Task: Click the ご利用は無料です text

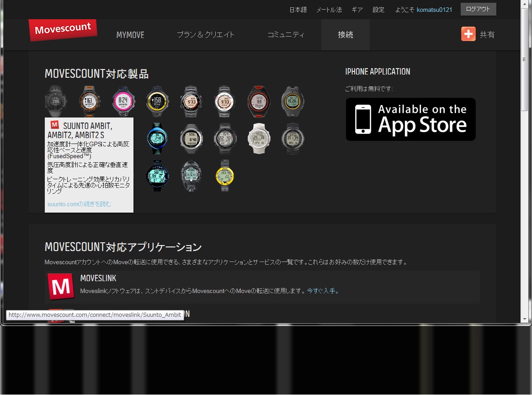Action: [x=369, y=89]
